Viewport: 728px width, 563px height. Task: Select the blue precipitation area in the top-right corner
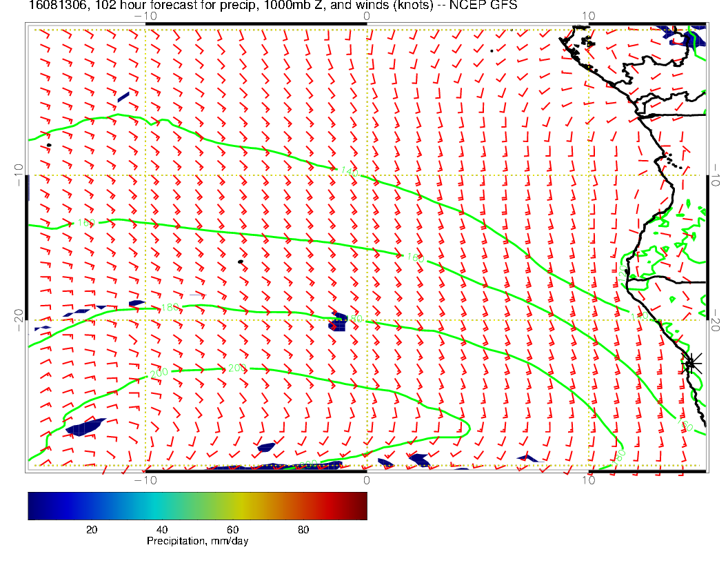click(685, 34)
